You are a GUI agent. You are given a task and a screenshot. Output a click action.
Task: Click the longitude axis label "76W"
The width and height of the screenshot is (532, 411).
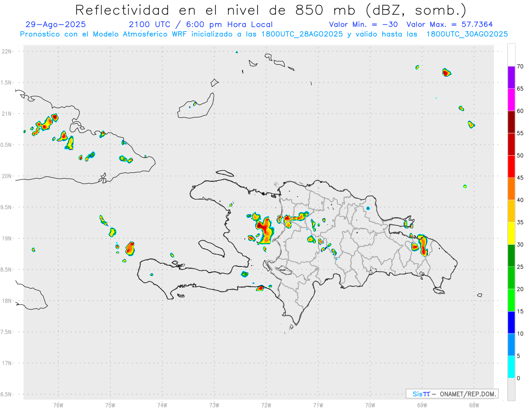click(x=58, y=405)
